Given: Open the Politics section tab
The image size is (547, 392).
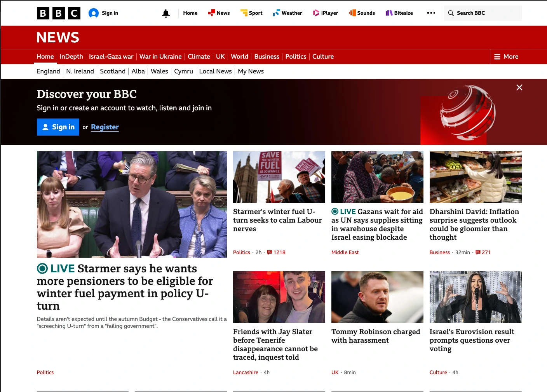Looking at the screenshot, I should click(x=296, y=57).
